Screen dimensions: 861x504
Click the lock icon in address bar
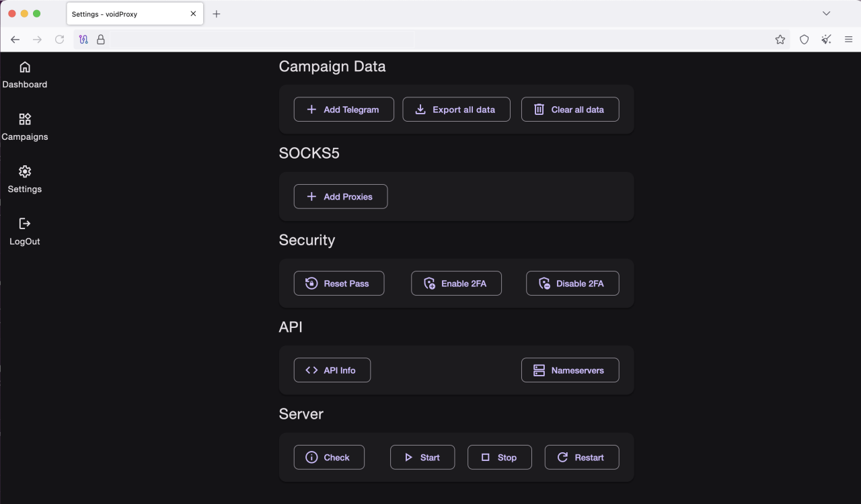101,39
